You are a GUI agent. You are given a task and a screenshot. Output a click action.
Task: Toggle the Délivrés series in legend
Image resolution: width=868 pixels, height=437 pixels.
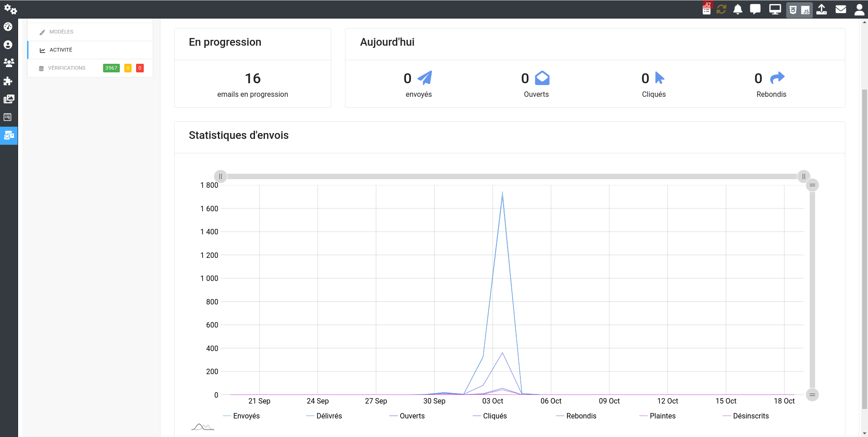324,416
